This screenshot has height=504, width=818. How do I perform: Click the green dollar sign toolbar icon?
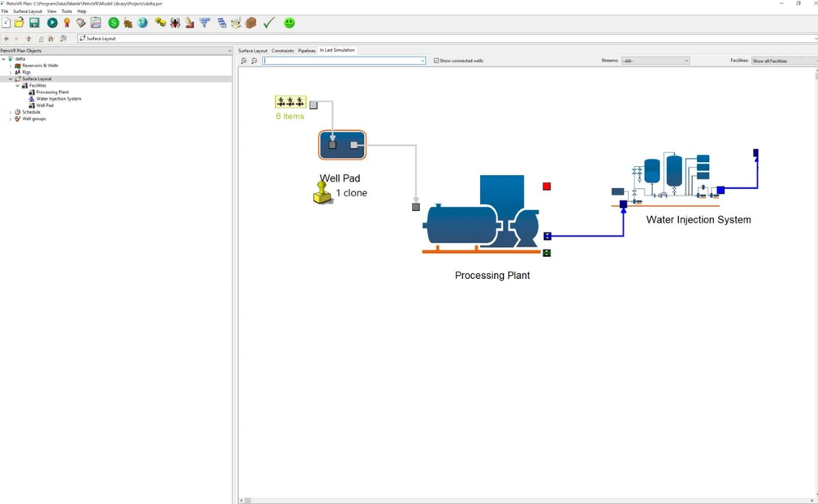pyautogui.click(x=114, y=22)
